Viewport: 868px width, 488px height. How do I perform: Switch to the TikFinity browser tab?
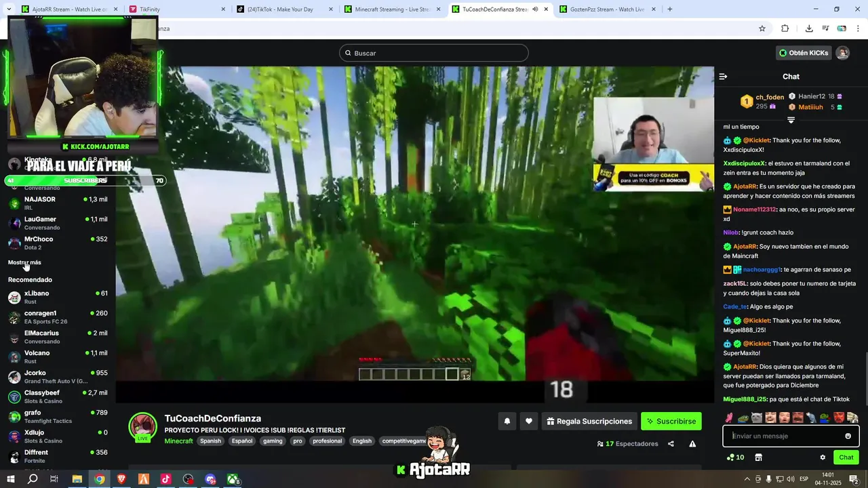pos(176,9)
